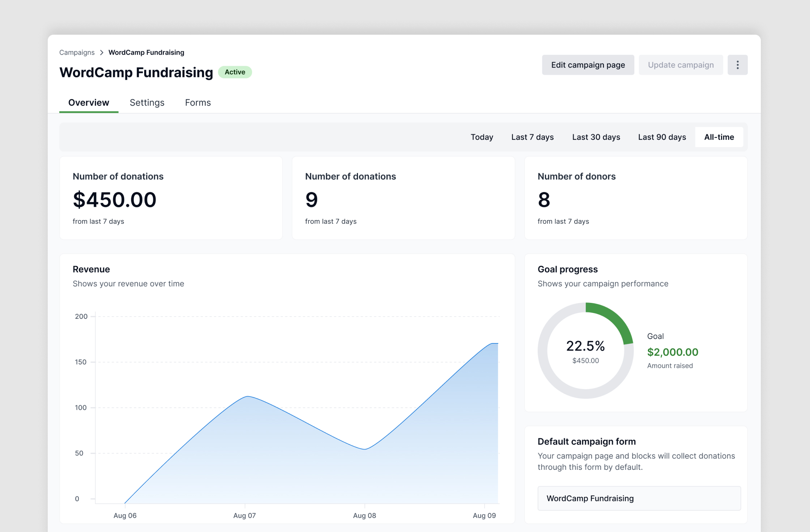Select the Overview tab
The image size is (810, 532).
click(89, 103)
